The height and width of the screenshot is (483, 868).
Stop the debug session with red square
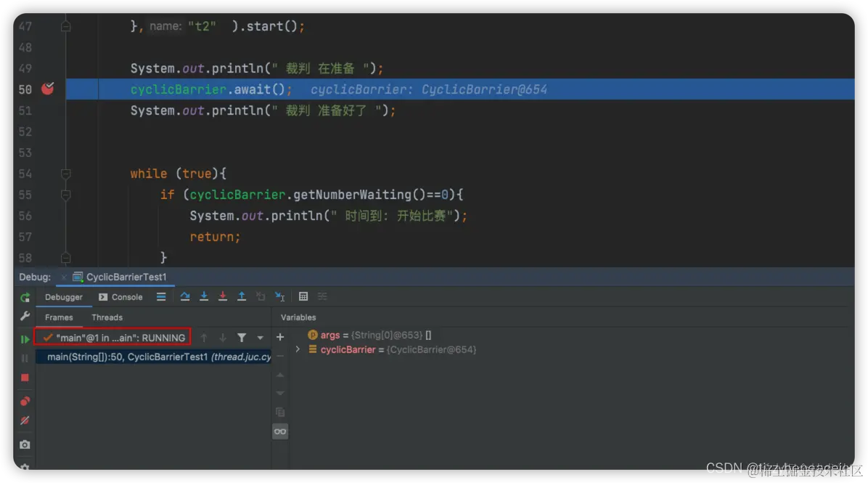point(25,378)
